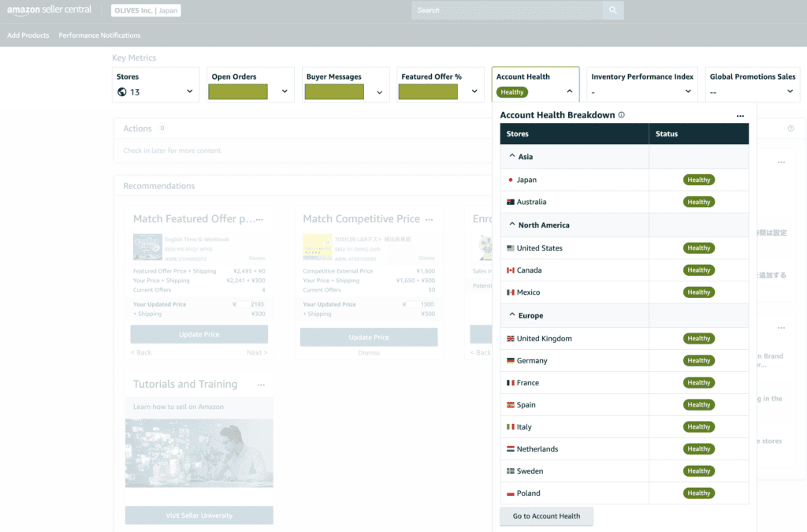Click the globe icon in Stores card

(122, 92)
